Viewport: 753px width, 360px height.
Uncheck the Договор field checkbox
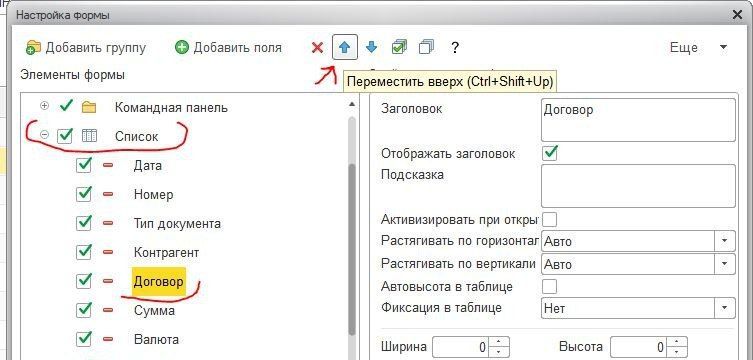[x=84, y=280]
